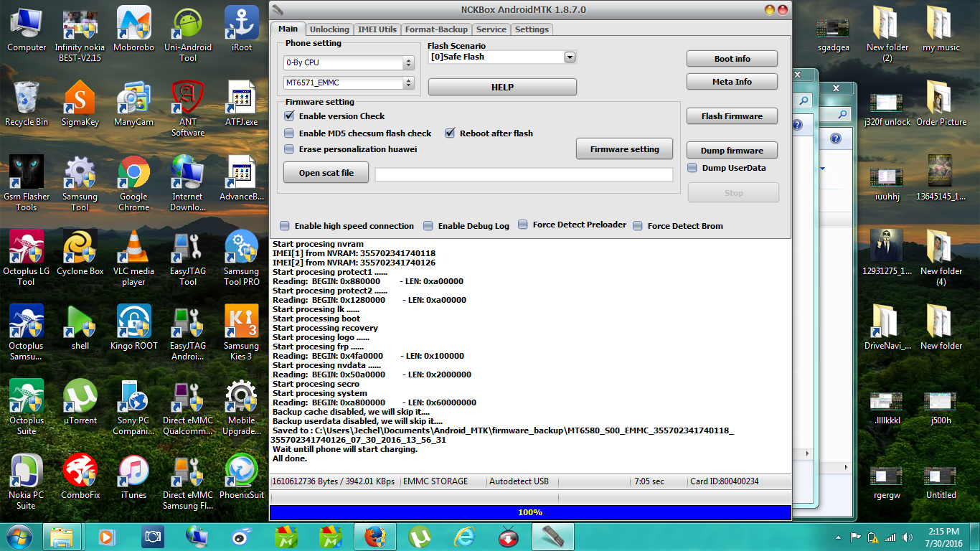
Task: Click the Flash Firmware button
Action: (x=732, y=116)
